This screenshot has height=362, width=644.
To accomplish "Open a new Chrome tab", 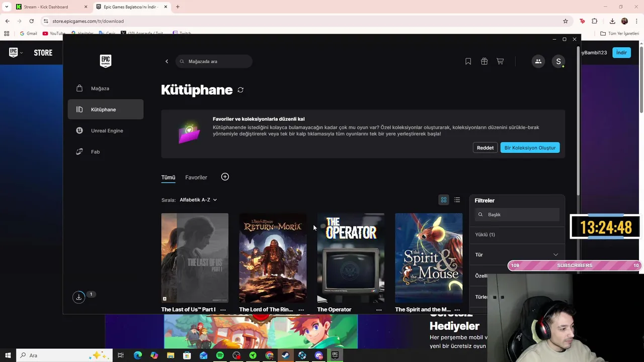I will (178, 7).
